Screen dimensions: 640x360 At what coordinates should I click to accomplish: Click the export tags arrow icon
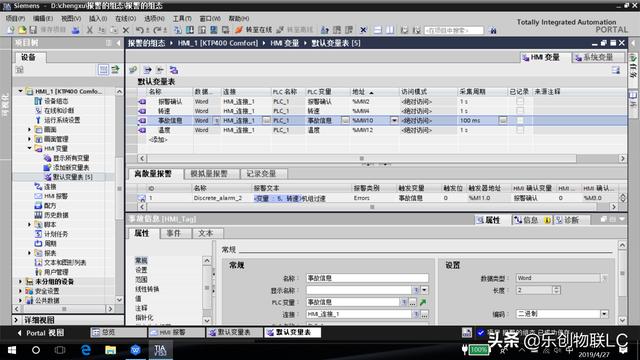click(147, 70)
